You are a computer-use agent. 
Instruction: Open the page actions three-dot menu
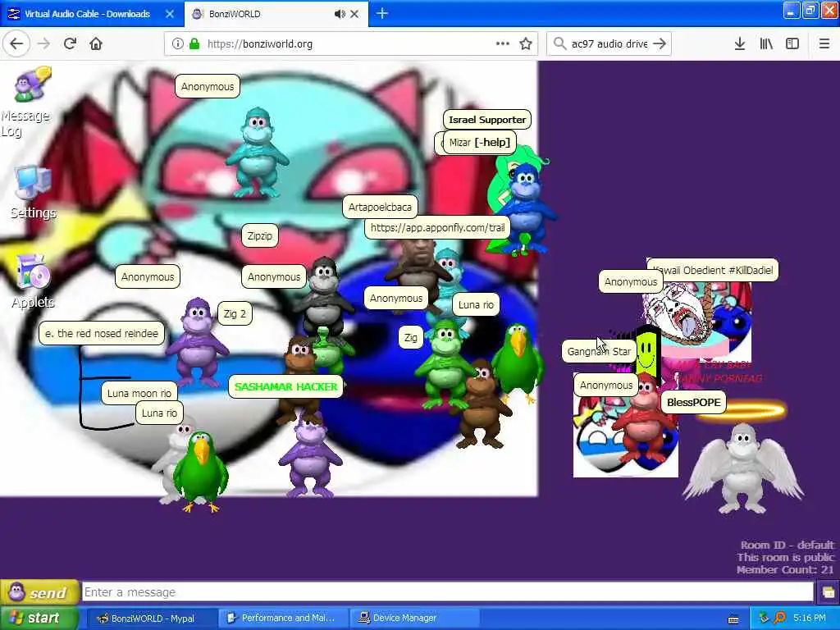(503, 44)
